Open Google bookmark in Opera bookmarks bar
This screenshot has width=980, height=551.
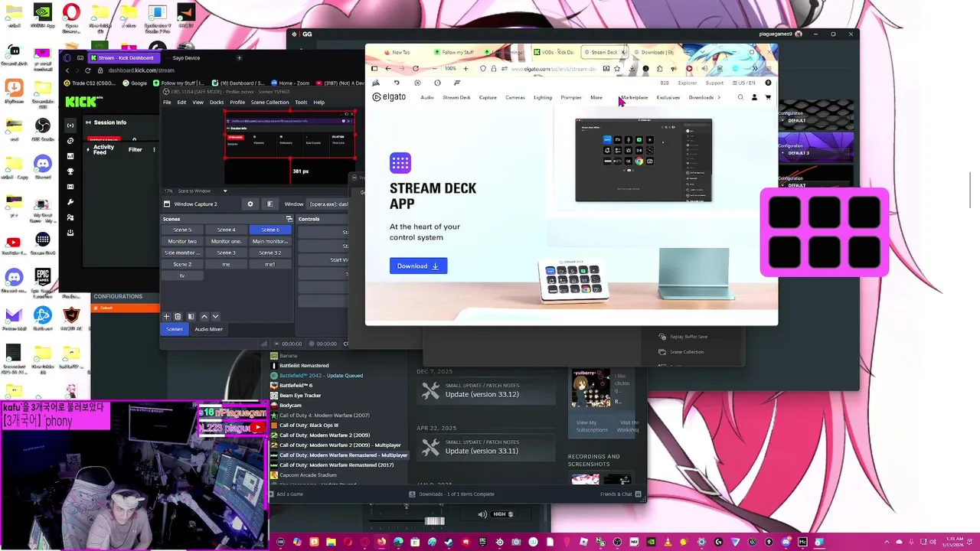coord(135,83)
